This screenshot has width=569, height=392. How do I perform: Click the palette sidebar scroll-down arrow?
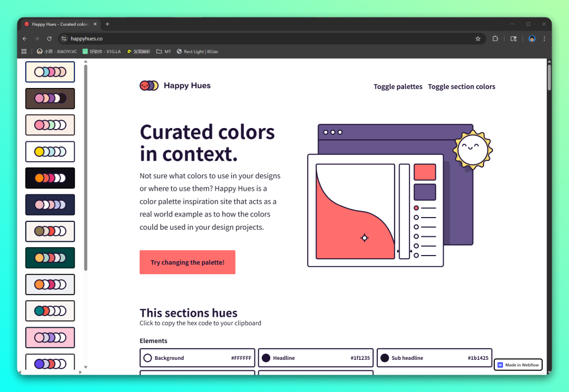[x=86, y=367]
